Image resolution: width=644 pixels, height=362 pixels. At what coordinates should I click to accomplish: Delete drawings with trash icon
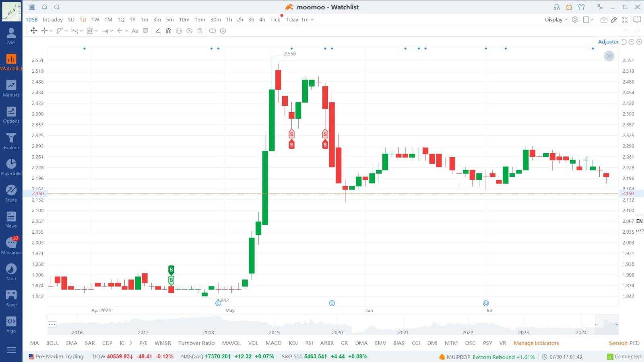(200, 31)
